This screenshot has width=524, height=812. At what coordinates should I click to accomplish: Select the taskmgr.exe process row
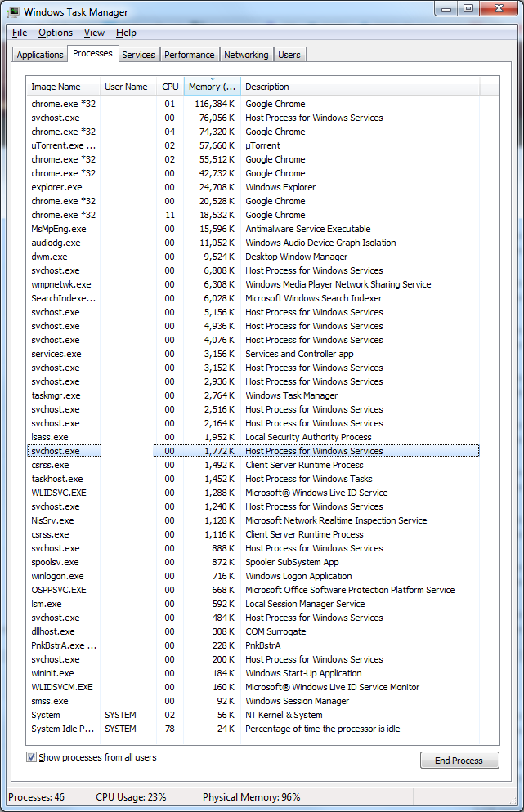(x=253, y=395)
